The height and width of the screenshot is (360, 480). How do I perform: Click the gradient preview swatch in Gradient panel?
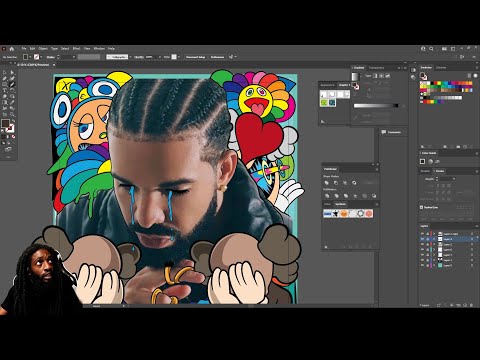pos(355,76)
